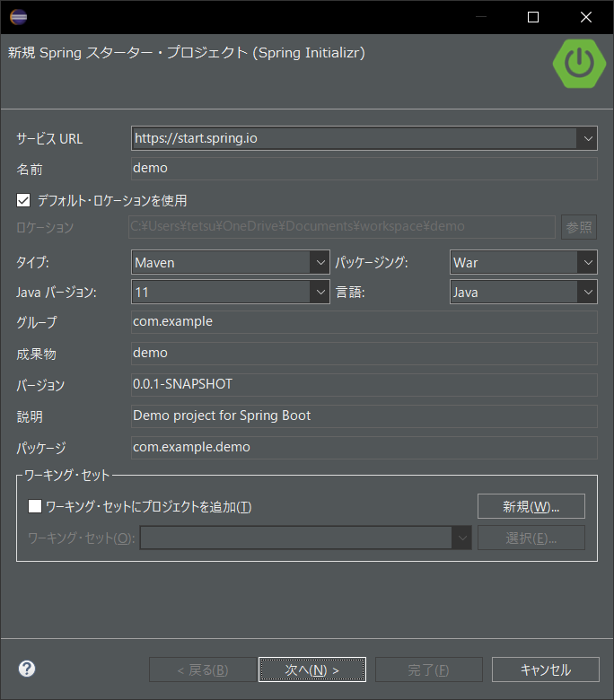Enable ワーキング・セットにプロジェクトを追加 checkbox
This screenshot has width=614, height=700.
coord(35,506)
